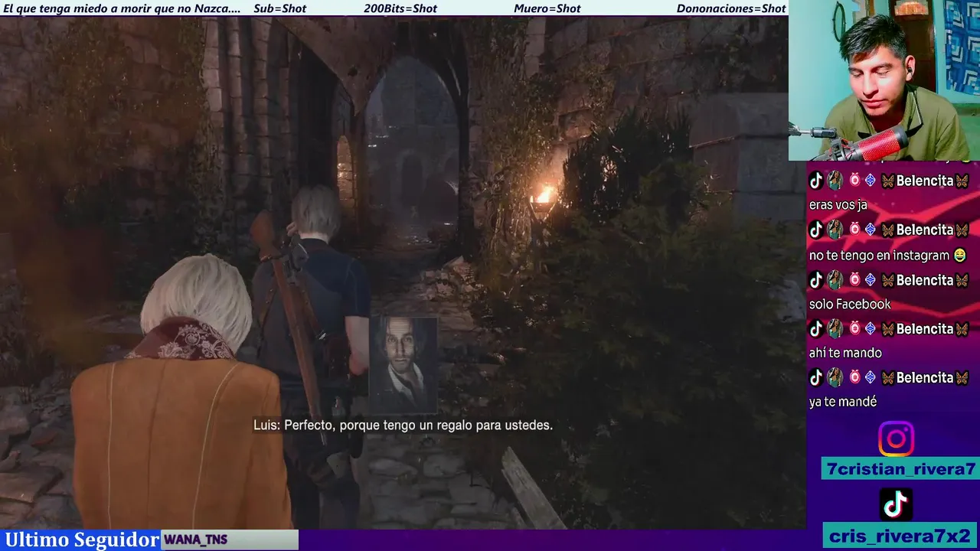The height and width of the screenshot is (551, 980).
Task: Click user avatar above 'solo Facebook'
Action: (835, 279)
